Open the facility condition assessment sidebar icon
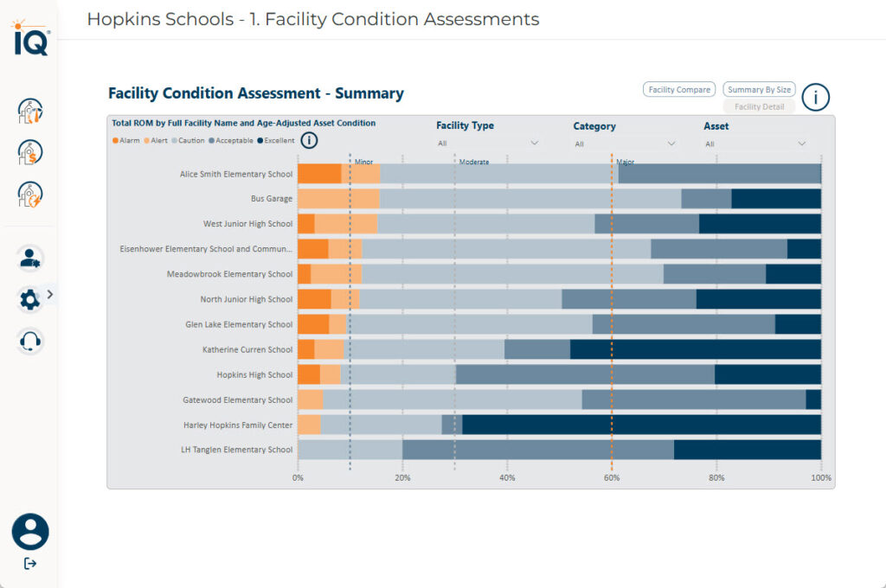Image resolution: width=886 pixels, height=588 pixels. click(30, 111)
